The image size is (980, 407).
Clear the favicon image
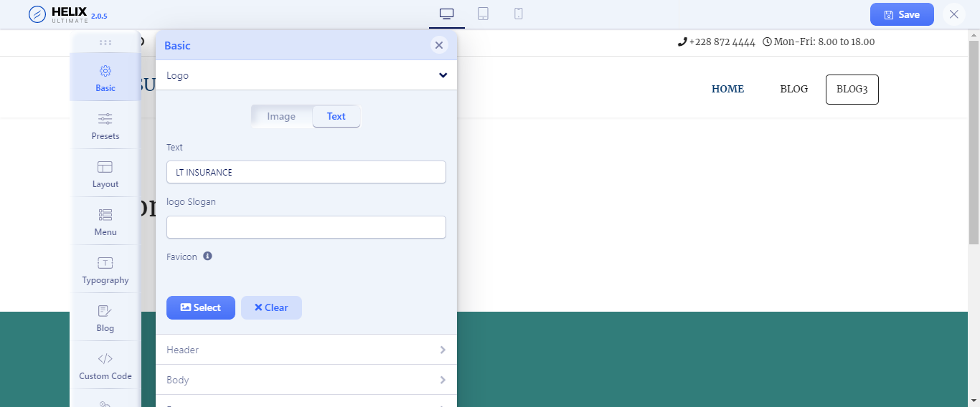tap(271, 307)
